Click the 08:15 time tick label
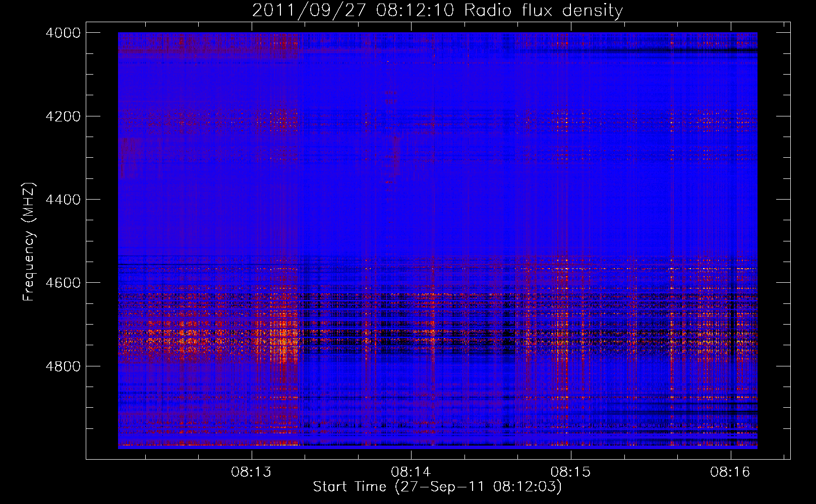The image size is (816, 504). 570,472
